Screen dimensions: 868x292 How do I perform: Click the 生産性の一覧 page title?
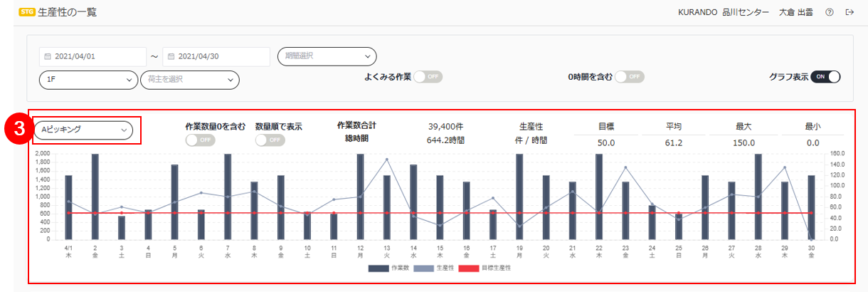67,12
